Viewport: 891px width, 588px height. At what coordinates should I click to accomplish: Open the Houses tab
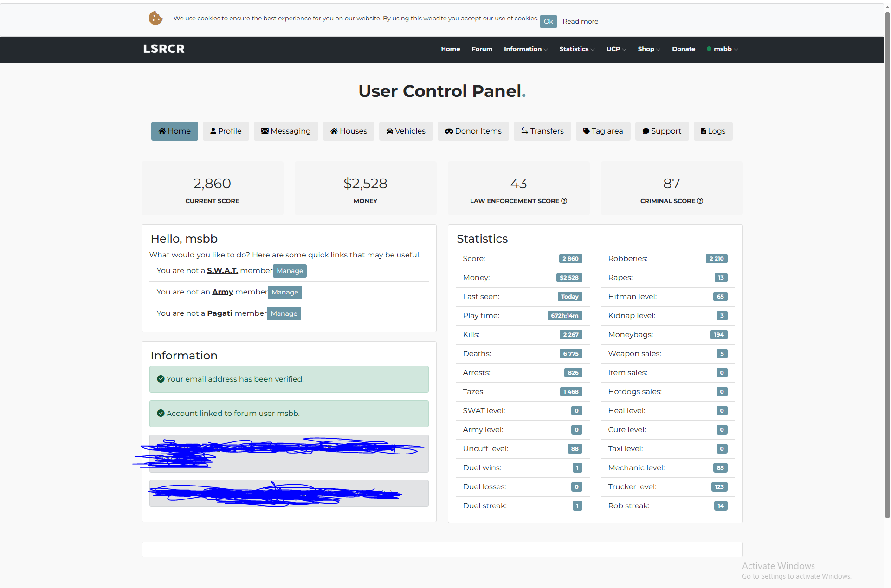349,131
